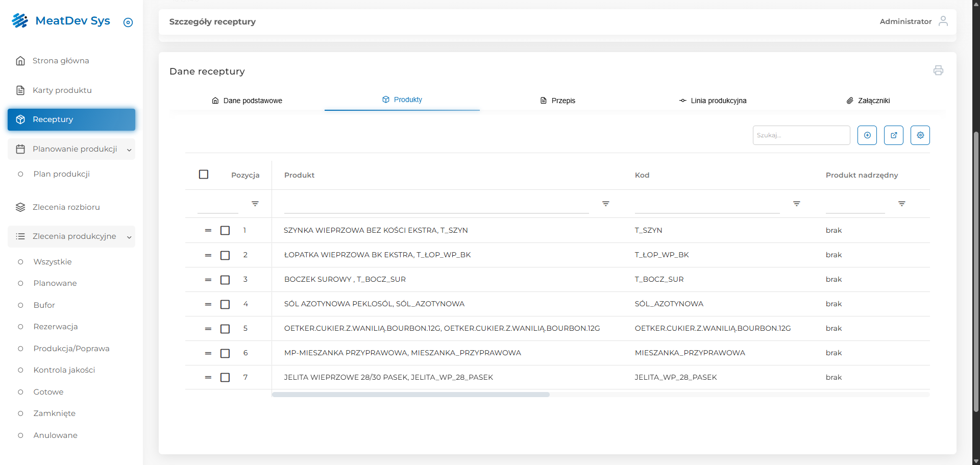Screen dimensions: 980x465
Task: Check the box for BOCZEK SUROWY row
Action: (225, 280)
